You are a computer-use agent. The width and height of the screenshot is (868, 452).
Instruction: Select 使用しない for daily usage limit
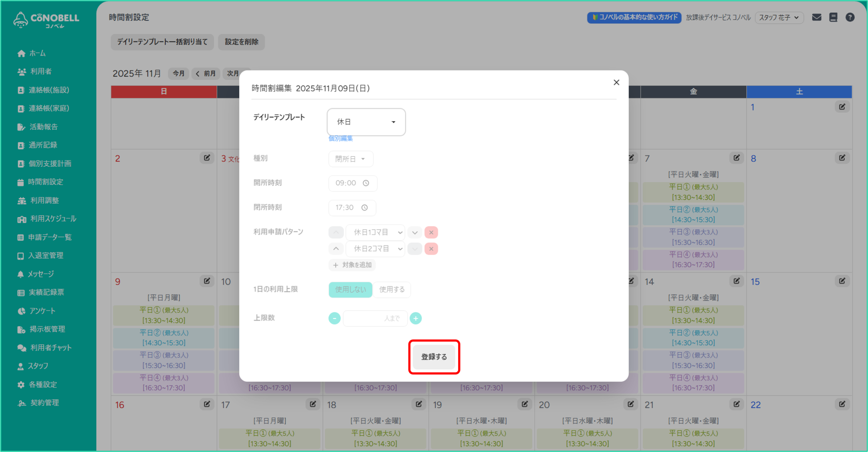click(x=350, y=289)
